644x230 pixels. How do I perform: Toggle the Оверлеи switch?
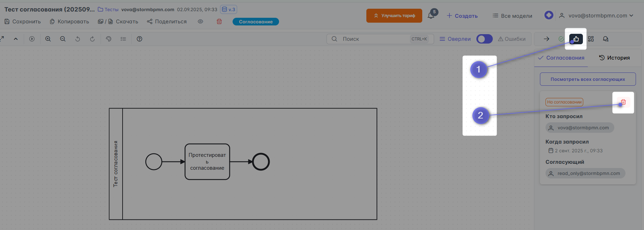click(484, 39)
